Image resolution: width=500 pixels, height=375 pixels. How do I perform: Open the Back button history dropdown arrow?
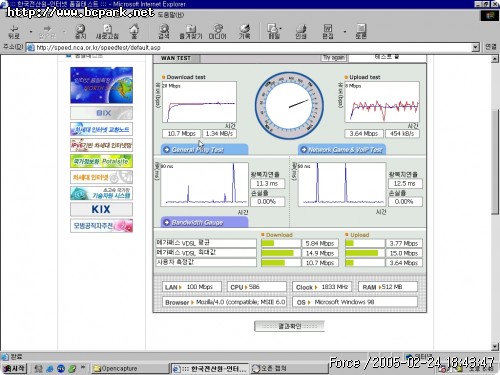pos(31,32)
